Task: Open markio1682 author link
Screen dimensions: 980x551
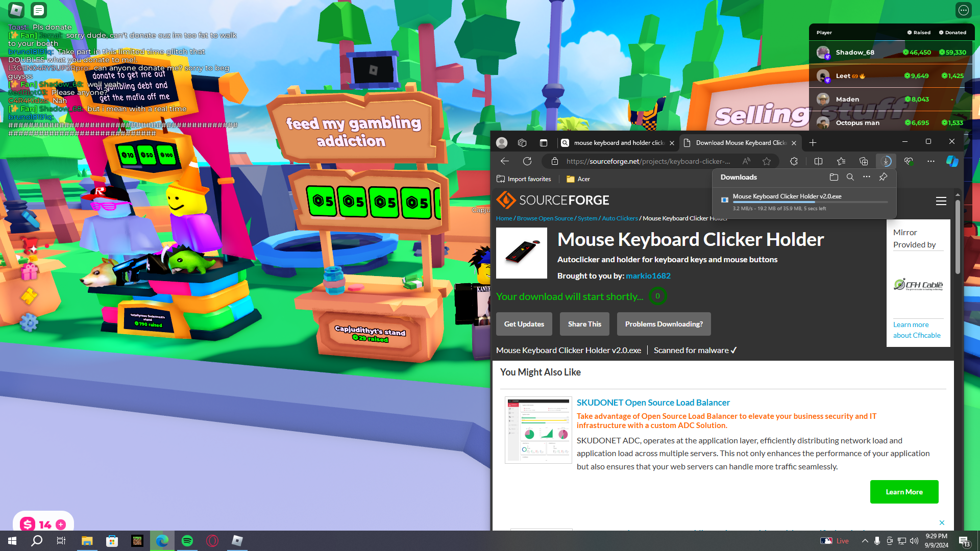Action: tap(648, 275)
